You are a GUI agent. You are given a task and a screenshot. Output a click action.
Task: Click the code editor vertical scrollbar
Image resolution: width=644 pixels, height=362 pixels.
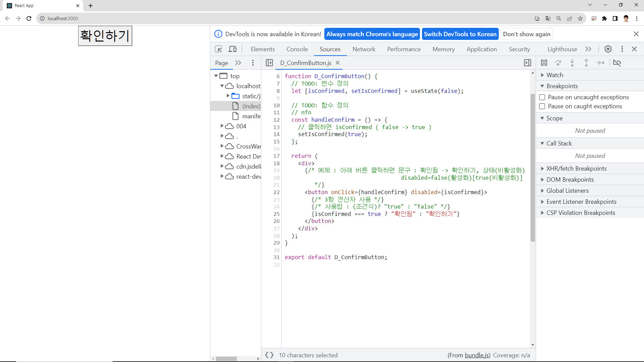tap(533, 168)
